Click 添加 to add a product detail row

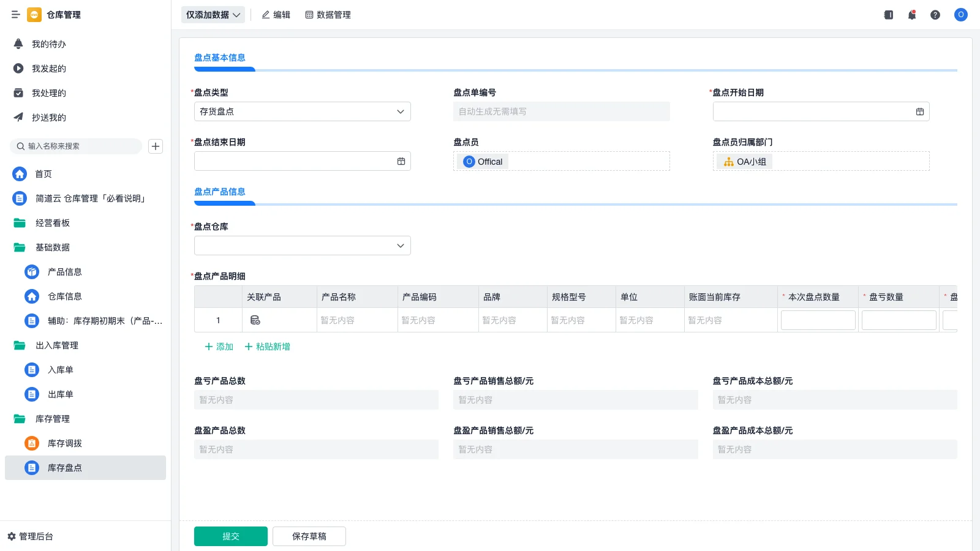pos(219,347)
